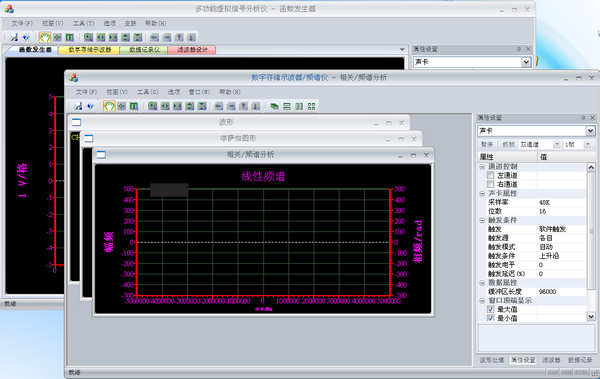Viewport: 600px width, 379px height.
Task: Click the blue down-arrow icon in the spectrum analyzer toolbar
Action: tap(90, 106)
